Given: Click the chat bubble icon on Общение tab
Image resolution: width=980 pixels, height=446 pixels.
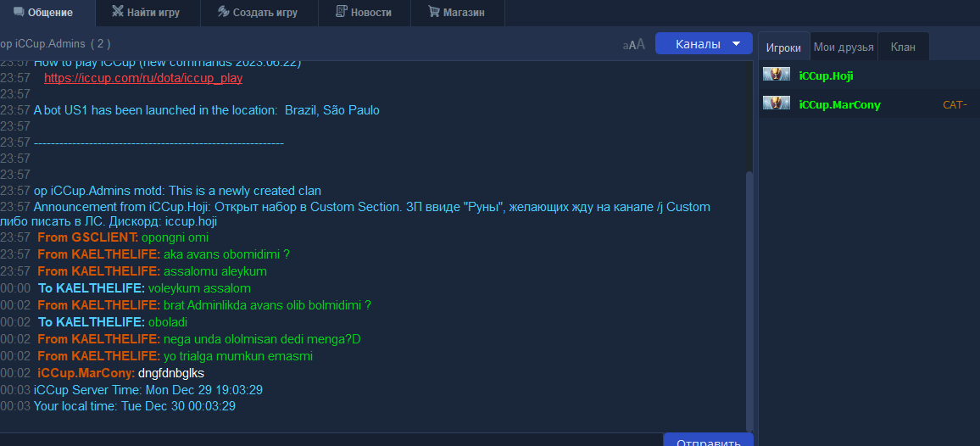Looking at the screenshot, I should (x=19, y=13).
